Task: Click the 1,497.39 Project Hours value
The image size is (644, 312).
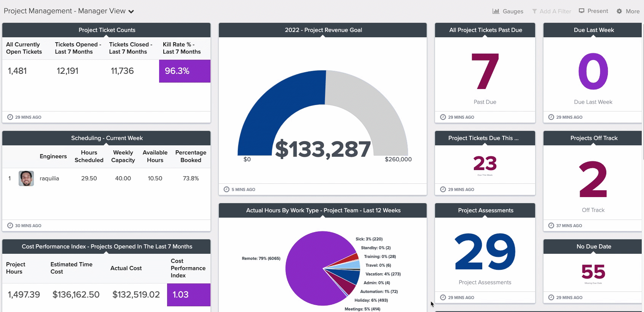Action: (24, 295)
